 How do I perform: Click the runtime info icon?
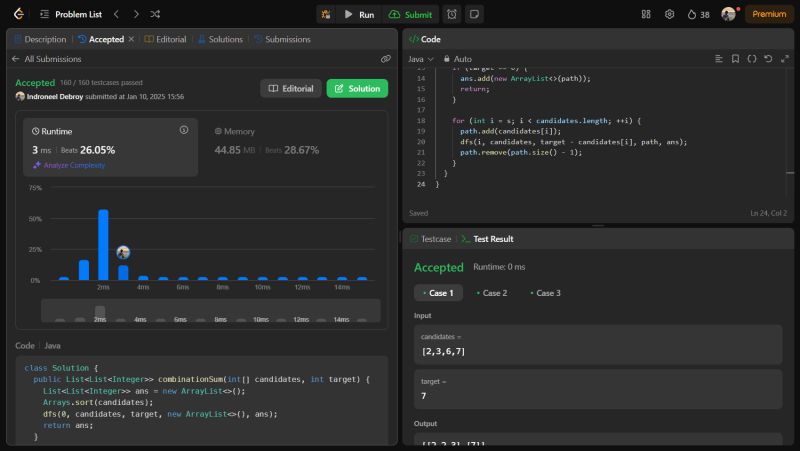(184, 130)
